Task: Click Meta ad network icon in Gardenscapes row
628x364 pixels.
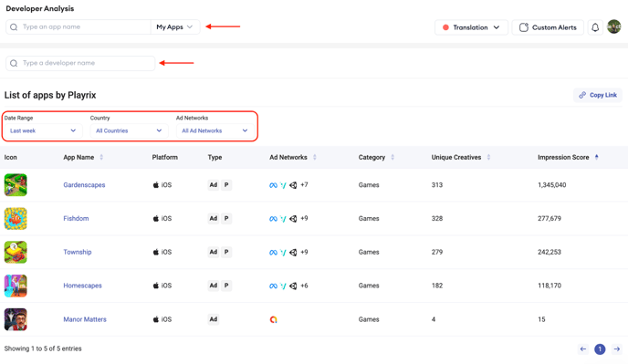Action: [x=273, y=185]
